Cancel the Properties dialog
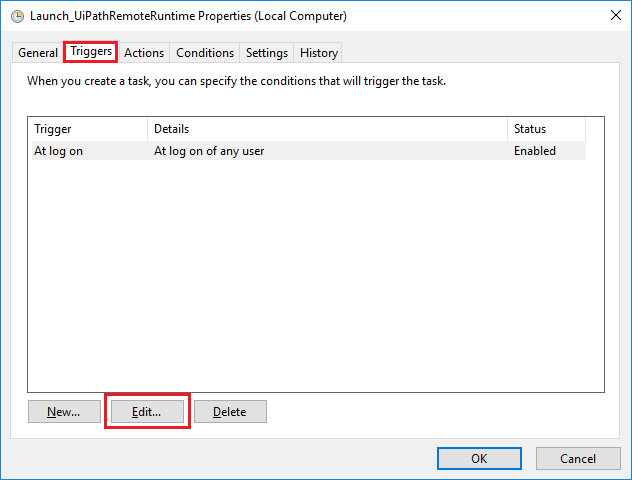Screen dimensions: 632x480 click(578, 458)
